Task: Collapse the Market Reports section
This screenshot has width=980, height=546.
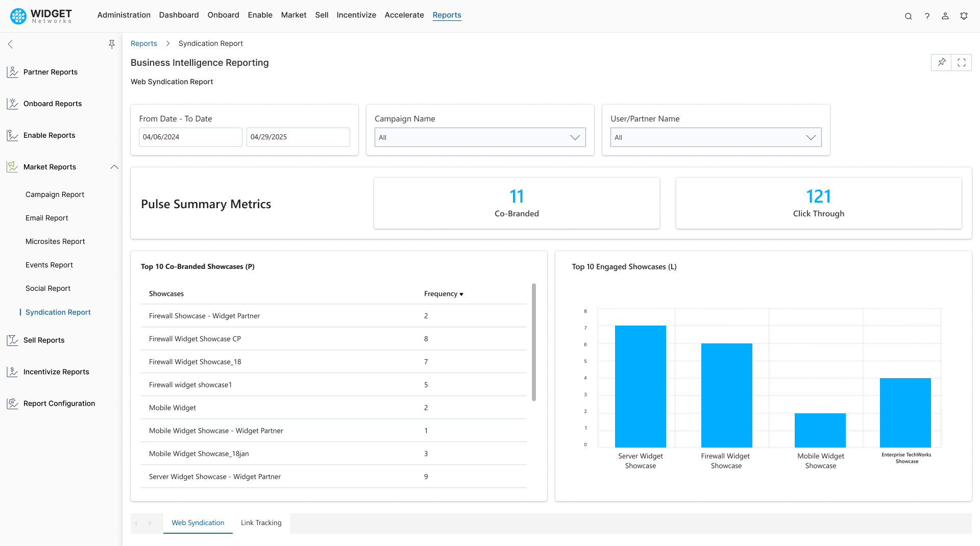Action: pos(114,167)
